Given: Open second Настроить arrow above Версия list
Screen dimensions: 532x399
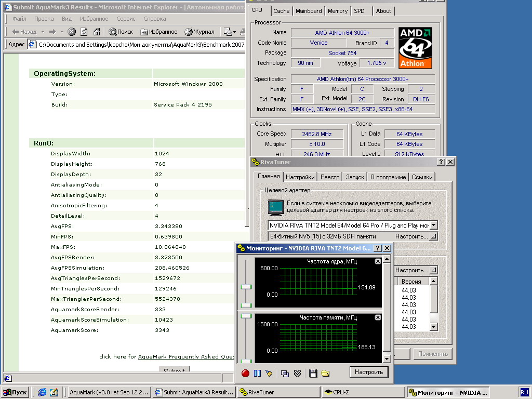Looking at the screenshot, I should tap(433, 270).
